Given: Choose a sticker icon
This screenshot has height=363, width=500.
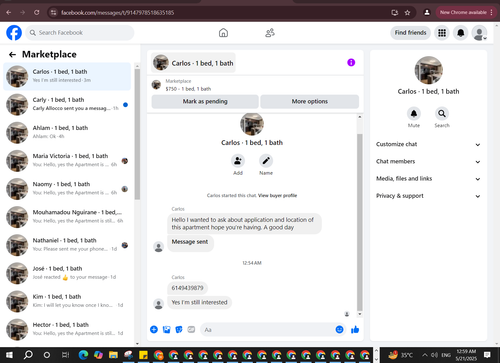Looking at the screenshot, I should pos(179,330).
